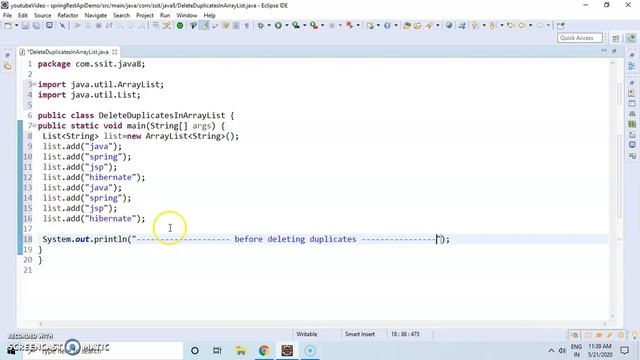The image size is (640, 360).
Task: Click the New file toolbar icon
Action: tap(7, 25)
